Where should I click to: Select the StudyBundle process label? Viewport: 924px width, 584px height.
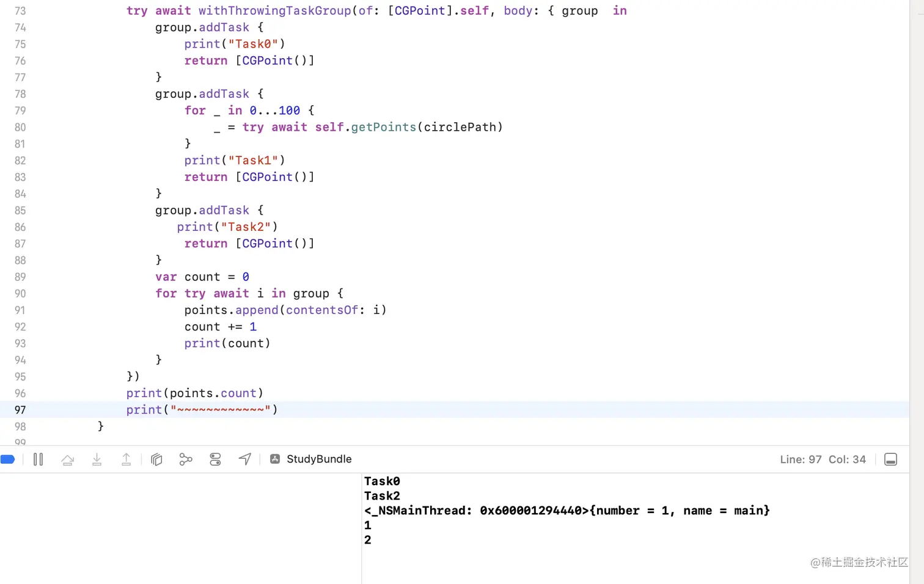pyautogui.click(x=319, y=459)
